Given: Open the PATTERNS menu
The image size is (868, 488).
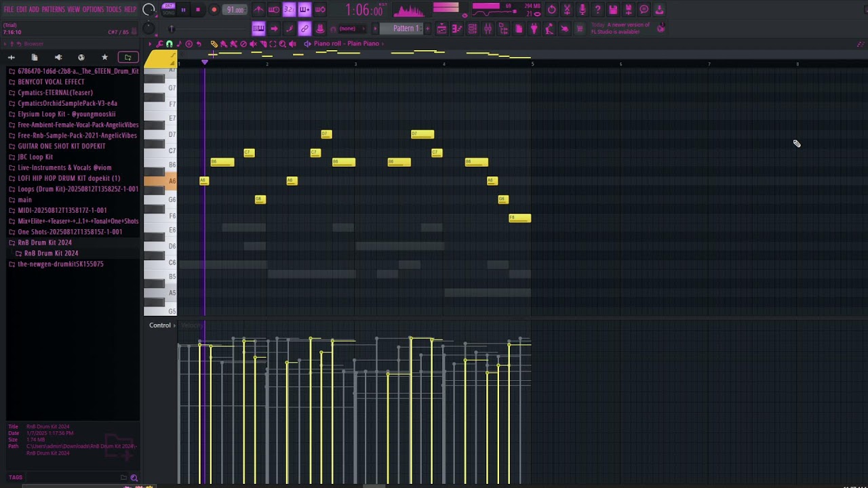Looking at the screenshot, I should (x=54, y=9).
